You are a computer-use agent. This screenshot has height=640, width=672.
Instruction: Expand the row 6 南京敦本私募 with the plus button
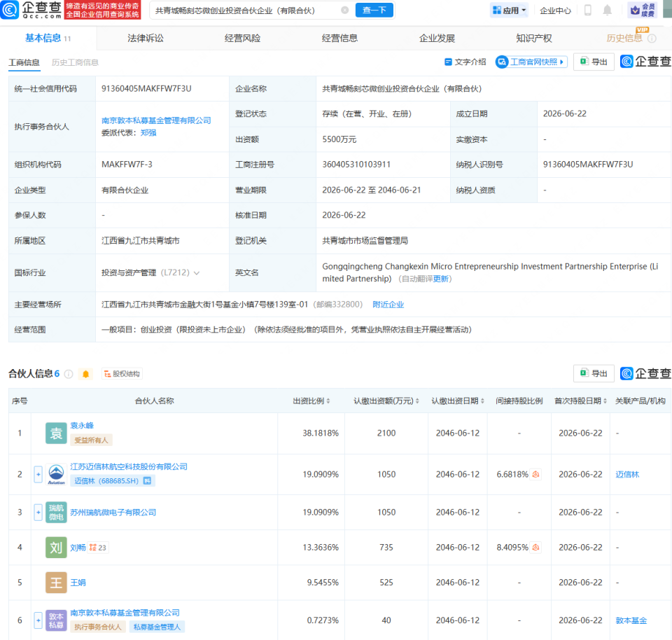pos(38,620)
